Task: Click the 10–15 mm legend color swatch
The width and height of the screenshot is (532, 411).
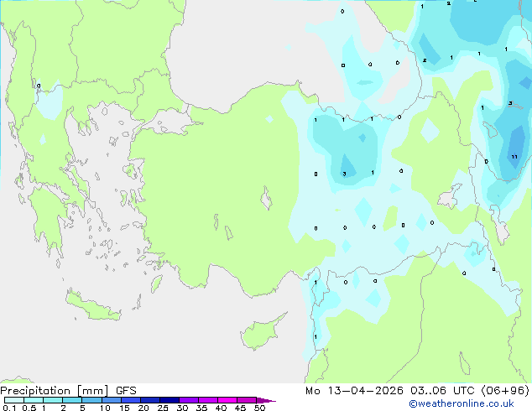Action: (x=111, y=400)
